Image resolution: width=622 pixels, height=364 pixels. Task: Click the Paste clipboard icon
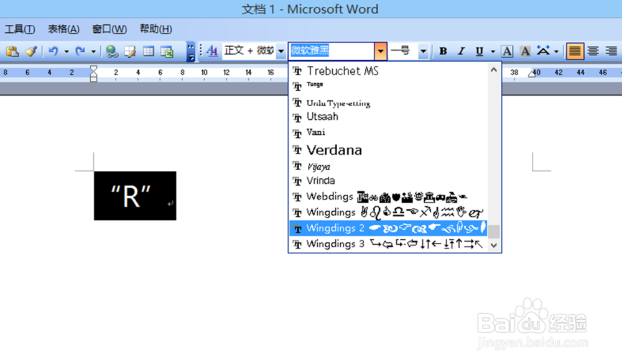pyautogui.click(x=12, y=52)
